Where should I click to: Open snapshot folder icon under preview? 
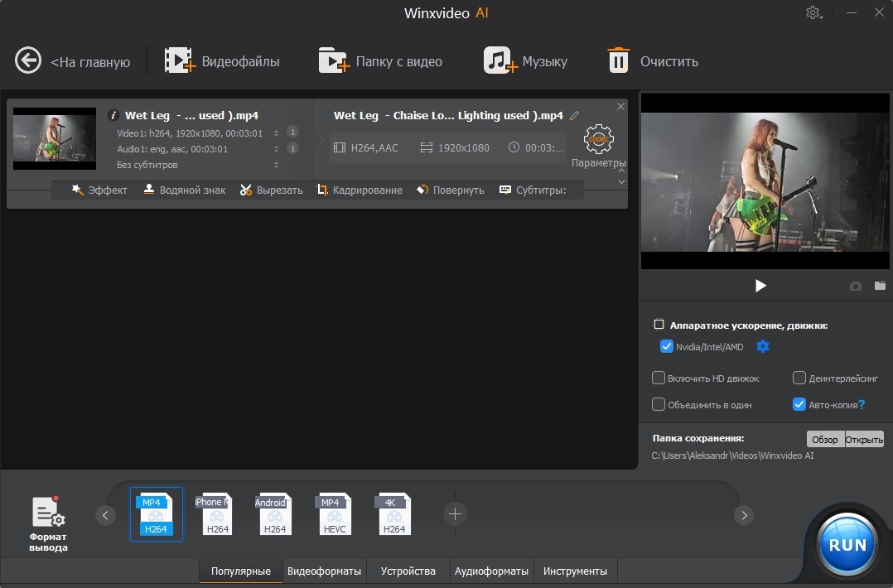pos(880,286)
